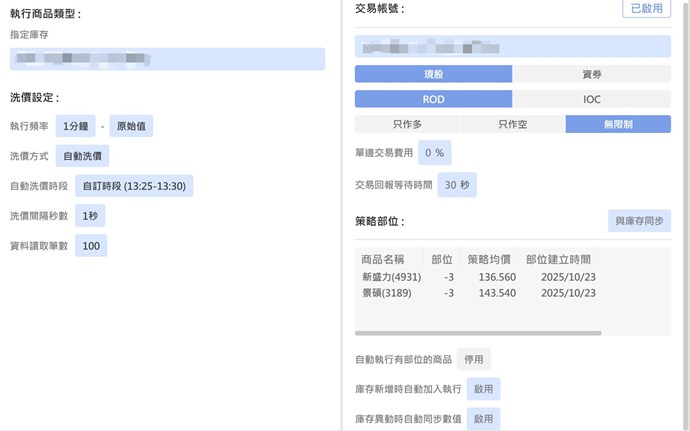This screenshot has width=690, height=431.
Task: Choose the 只作多 direction option
Action: (x=407, y=124)
